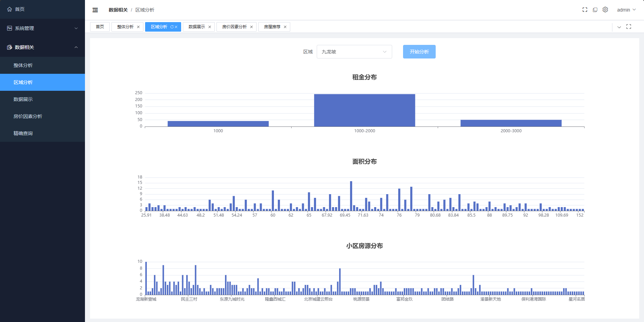Image resolution: width=644 pixels, height=322 pixels.
Task: Switch to the 首页 tab
Action: click(100, 27)
